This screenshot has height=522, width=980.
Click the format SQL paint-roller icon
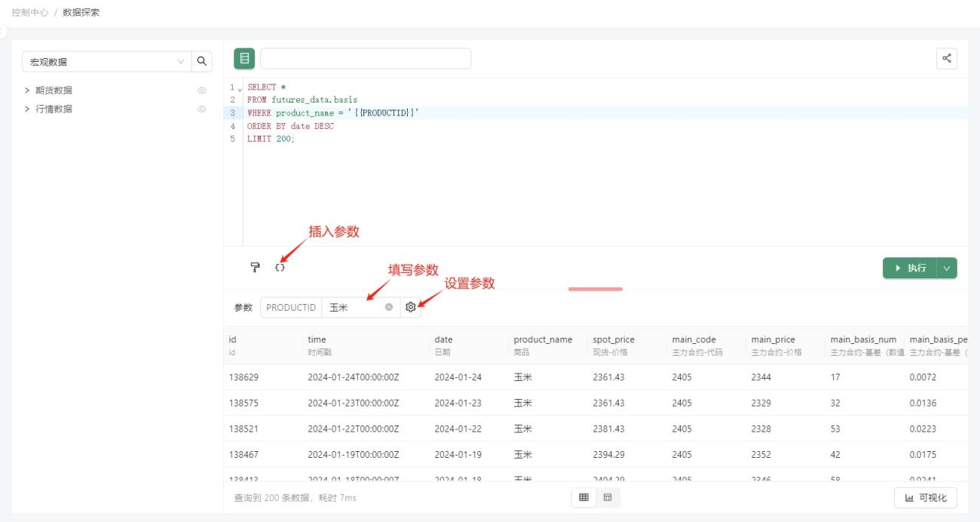pos(256,267)
